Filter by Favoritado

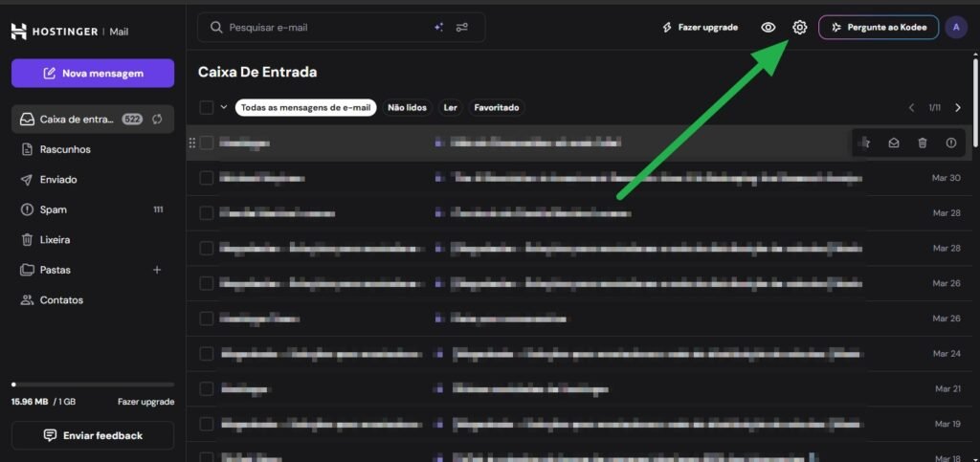pos(497,107)
